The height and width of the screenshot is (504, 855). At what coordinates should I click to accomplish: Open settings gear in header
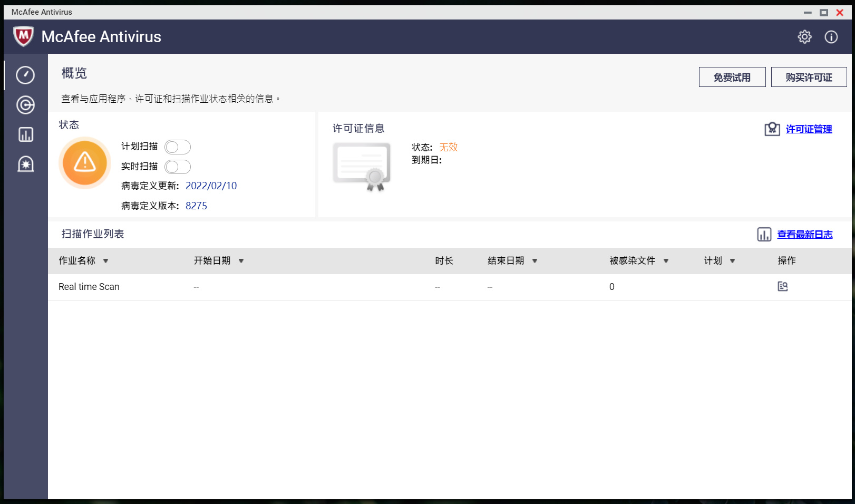pos(804,37)
